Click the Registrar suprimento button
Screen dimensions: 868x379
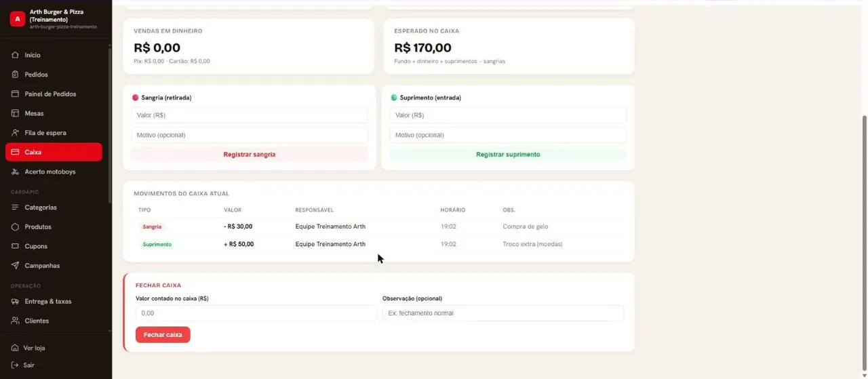point(508,155)
